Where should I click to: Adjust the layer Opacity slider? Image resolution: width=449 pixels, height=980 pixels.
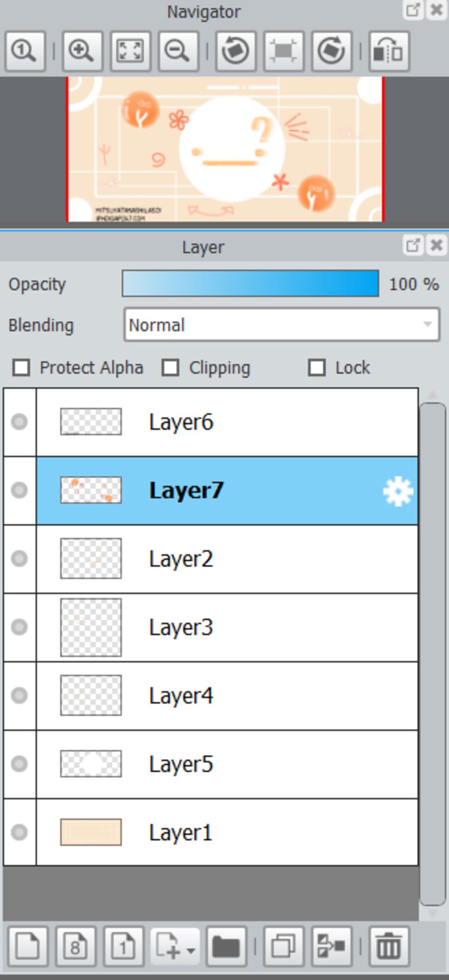click(250, 284)
